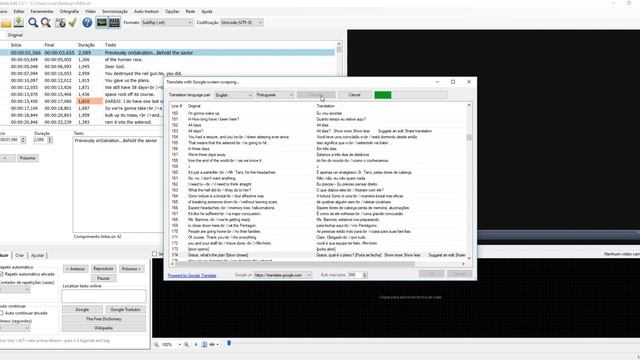
Task: Open the Opções menu
Action: pyautogui.click(x=172, y=11)
